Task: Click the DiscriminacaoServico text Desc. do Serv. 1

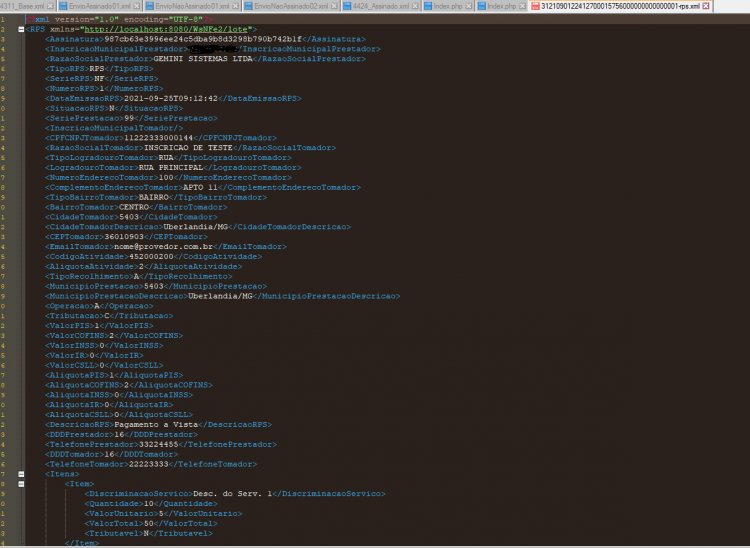Action: pyautogui.click(x=232, y=493)
